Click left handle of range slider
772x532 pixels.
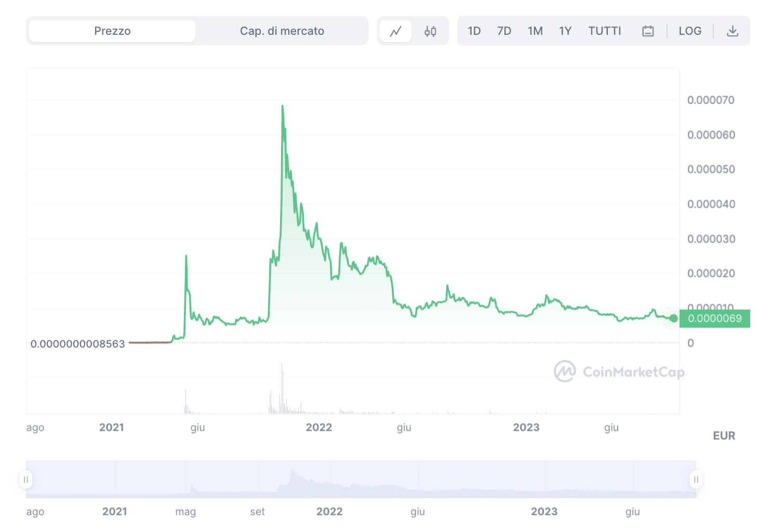pos(26,480)
